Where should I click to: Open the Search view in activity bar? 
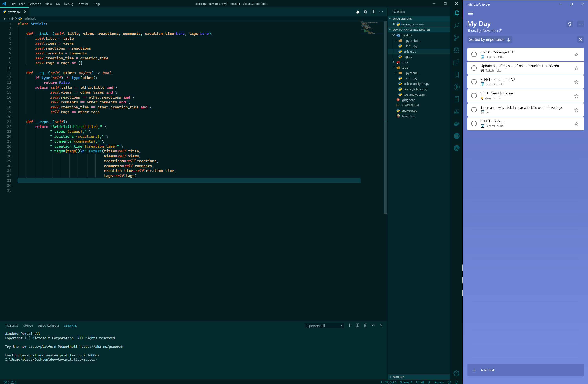tap(456, 25)
